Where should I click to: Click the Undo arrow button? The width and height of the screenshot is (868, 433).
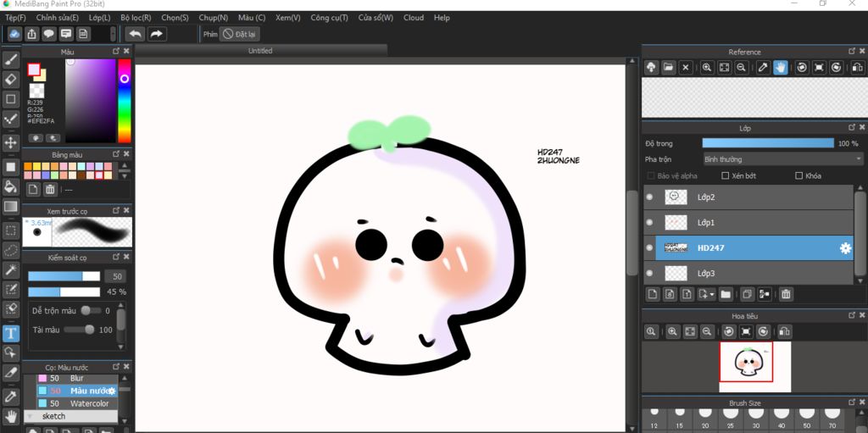pos(135,35)
